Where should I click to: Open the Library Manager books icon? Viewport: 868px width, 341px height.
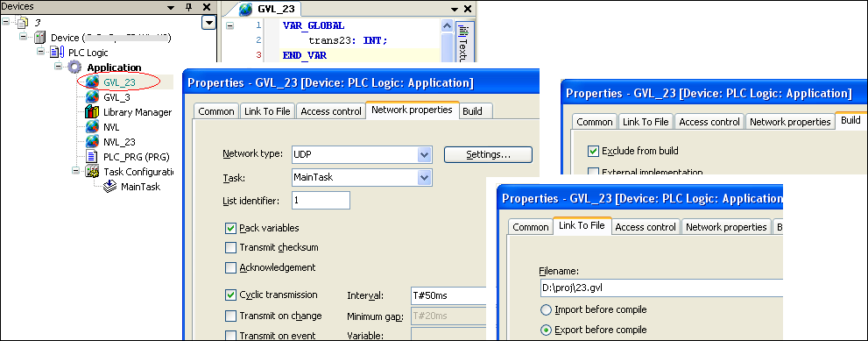(x=92, y=112)
